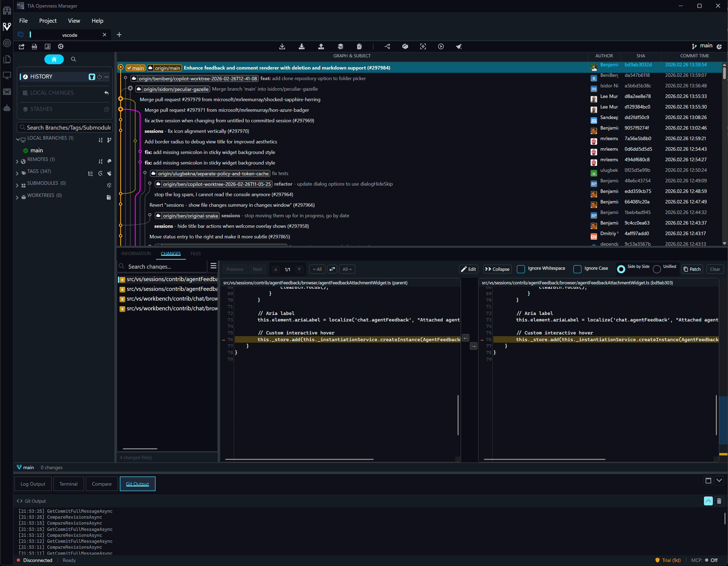Viewport: 728px width, 566px height.
Task: Stash changes using the layers toolbar icon
Action: [x=340, y=46]
